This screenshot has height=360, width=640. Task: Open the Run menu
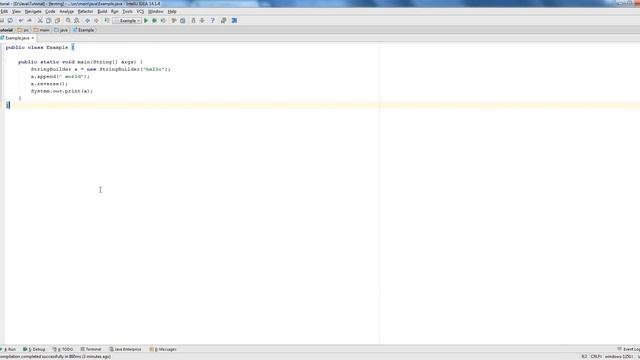[x=115, y=11]
